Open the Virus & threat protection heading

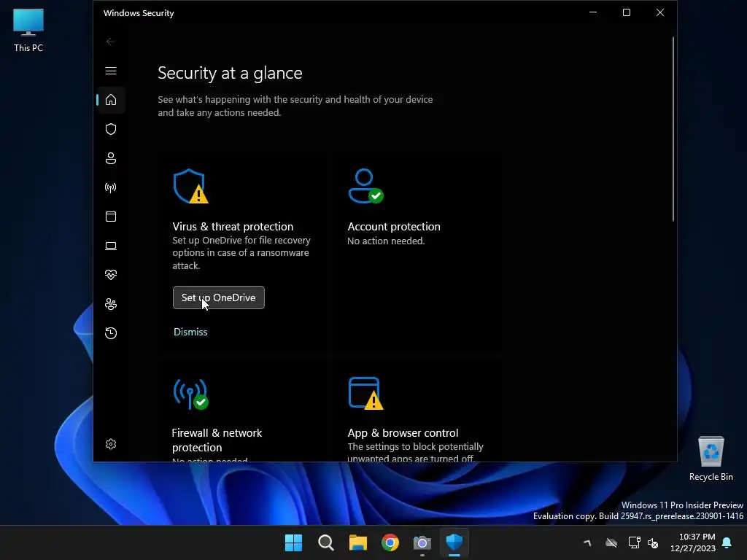point(233,227)
